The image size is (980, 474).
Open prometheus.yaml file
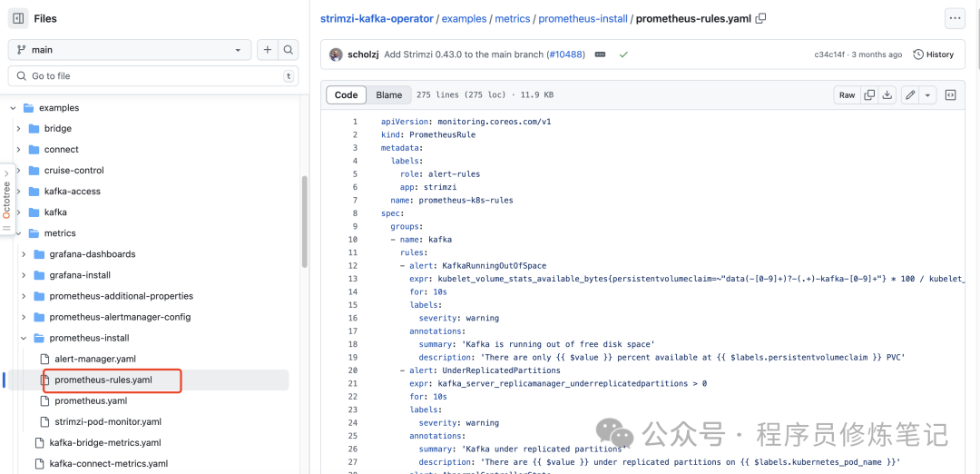(x=91, y=400)
